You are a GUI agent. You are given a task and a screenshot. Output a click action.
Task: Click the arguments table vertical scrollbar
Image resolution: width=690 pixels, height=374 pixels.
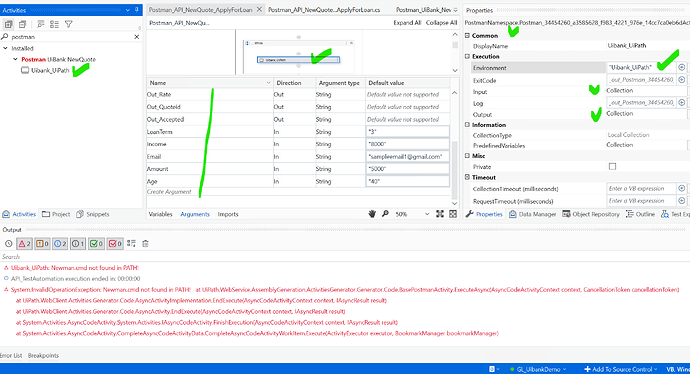click(455, 146)
